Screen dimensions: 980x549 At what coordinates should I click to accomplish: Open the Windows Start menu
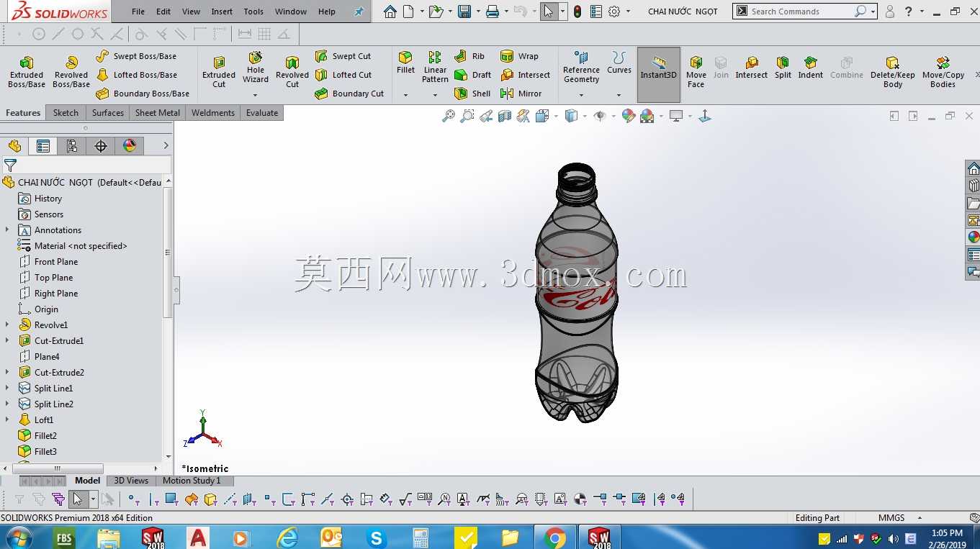point(19,537)
